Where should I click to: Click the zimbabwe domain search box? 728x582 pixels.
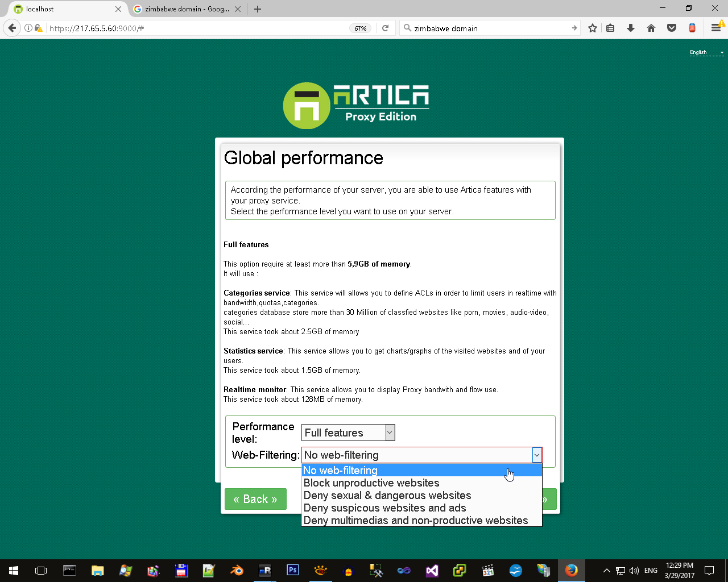[x=489, y=28]
